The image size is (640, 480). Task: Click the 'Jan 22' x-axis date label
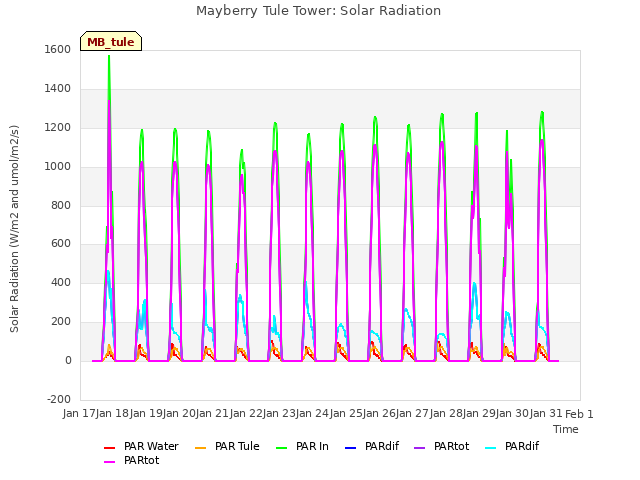246,413
